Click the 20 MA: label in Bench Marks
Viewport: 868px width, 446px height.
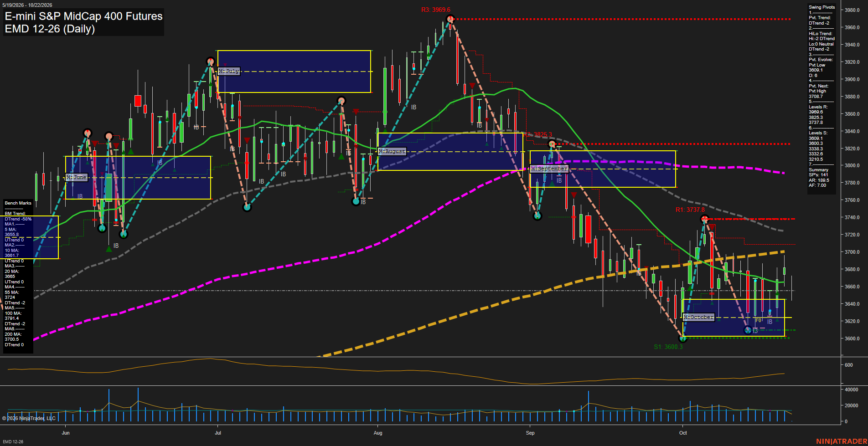pos(12,272)
